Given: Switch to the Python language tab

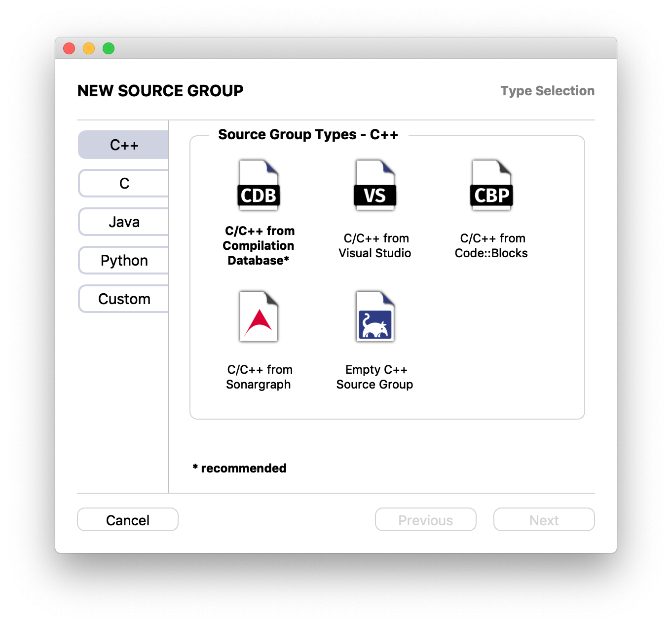Looking at the screenshot, I should 123,260.
